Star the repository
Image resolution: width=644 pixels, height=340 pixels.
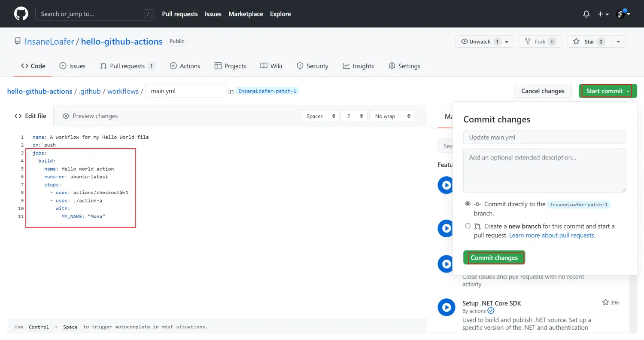589,42
